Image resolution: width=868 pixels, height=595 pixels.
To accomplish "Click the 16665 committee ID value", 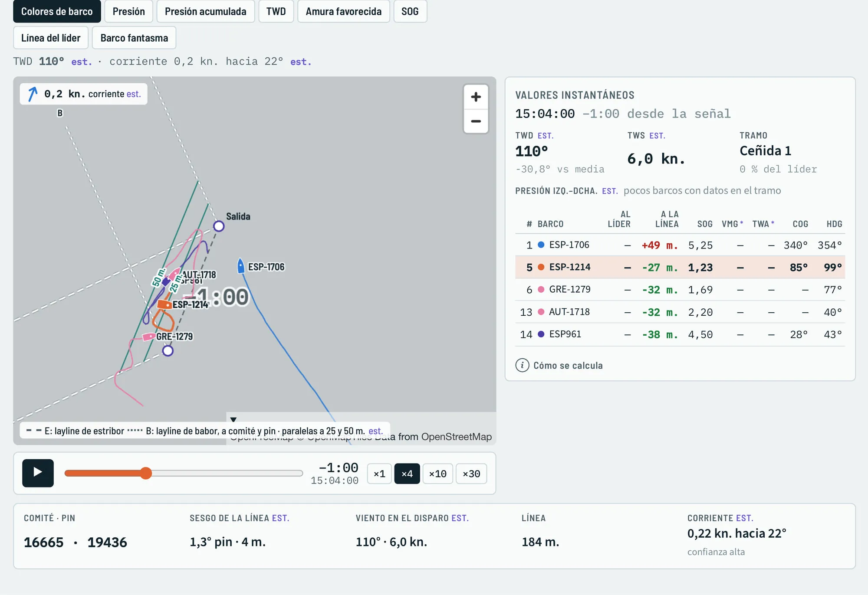I will (x=44, y=542).
